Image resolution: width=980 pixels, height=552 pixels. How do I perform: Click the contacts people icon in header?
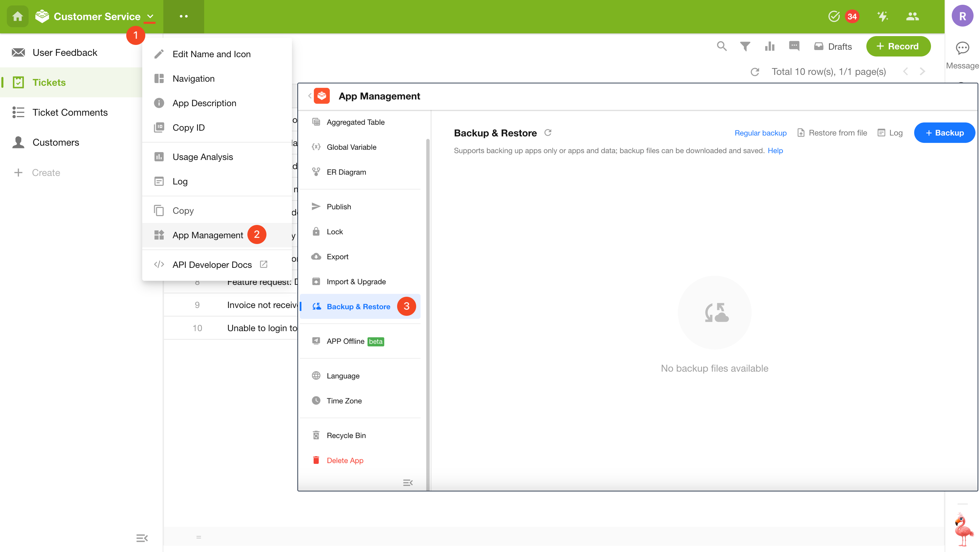pyautogui.click(x=912, y=16)
